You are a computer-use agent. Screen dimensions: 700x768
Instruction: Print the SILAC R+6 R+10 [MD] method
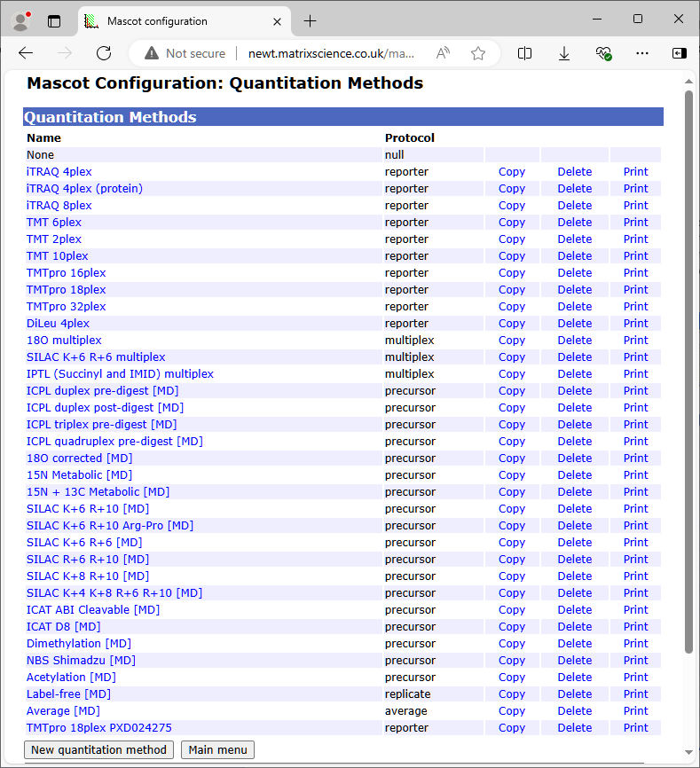pyautogui.click(x=635, y=560)
